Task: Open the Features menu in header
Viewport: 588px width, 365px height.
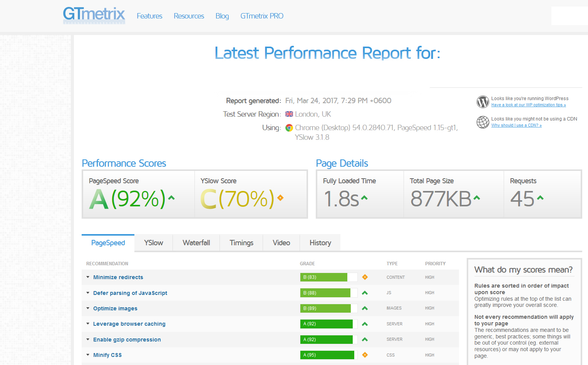Action: (149, 16)
